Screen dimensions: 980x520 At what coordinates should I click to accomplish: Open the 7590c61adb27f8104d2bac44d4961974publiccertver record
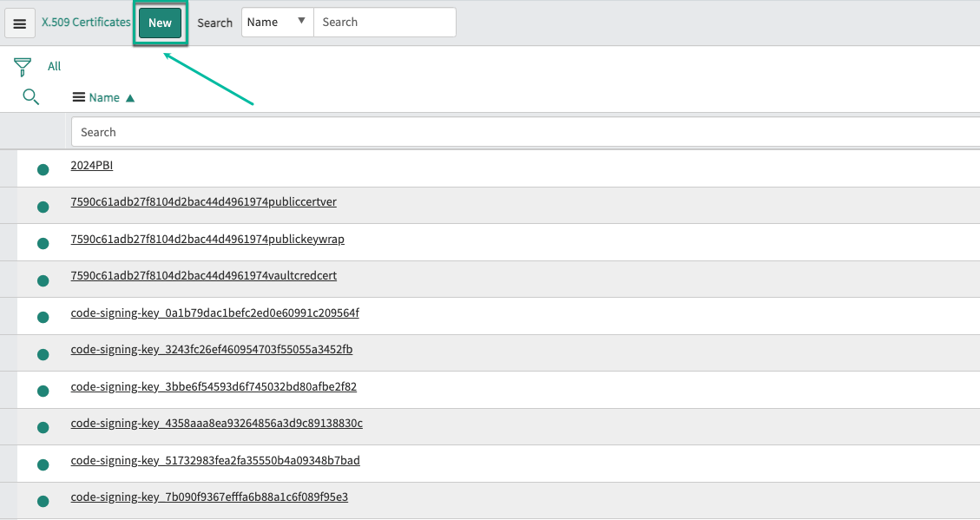[x=203, y=202]
